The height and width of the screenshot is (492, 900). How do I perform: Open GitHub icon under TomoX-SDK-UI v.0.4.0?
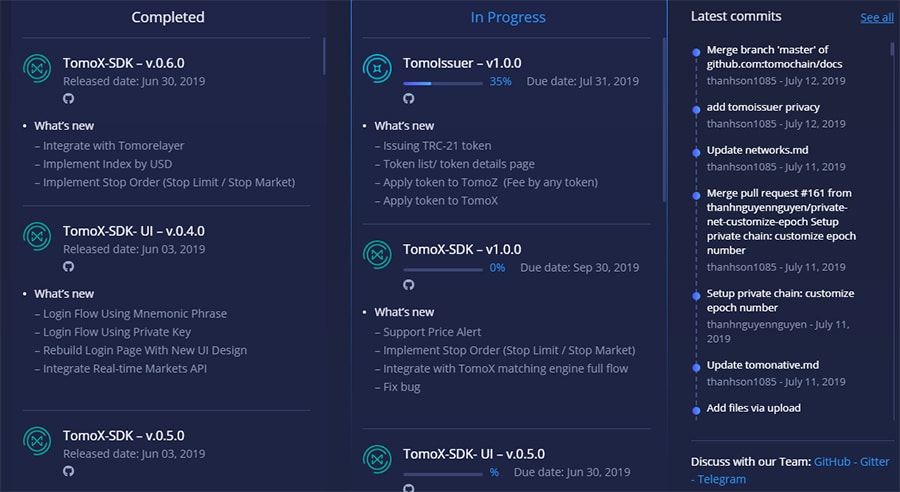click(68, 267)
